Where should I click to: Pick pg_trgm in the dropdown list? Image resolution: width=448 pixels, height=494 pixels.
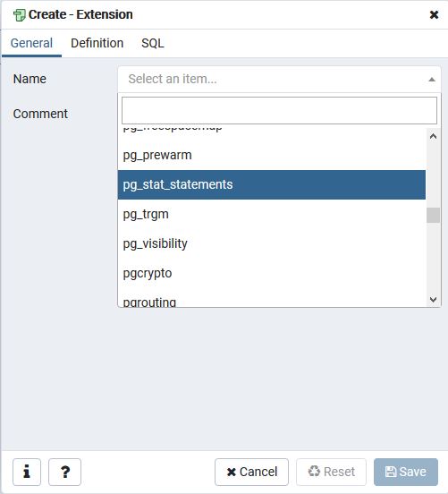[x=272, y=214]
